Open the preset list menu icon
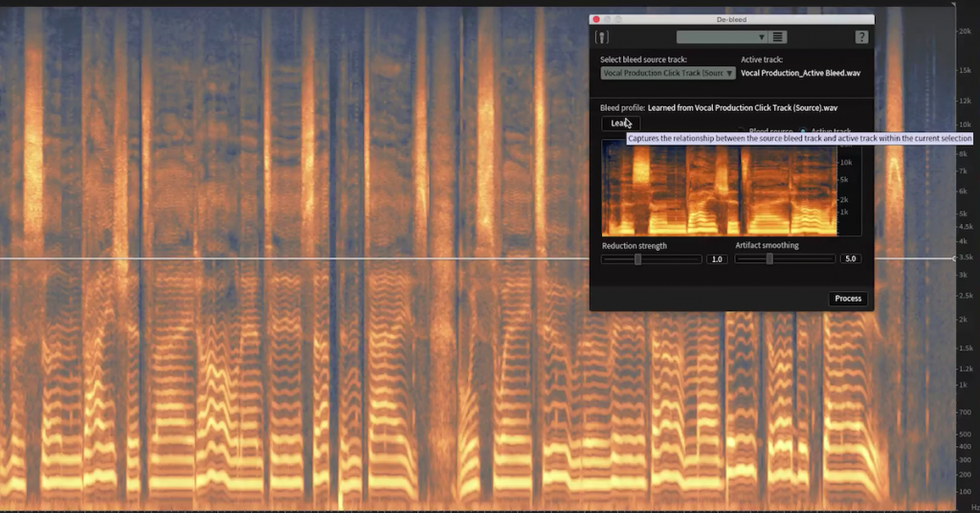The height and width of the screenshot is (513, 980). click(777, 37)
